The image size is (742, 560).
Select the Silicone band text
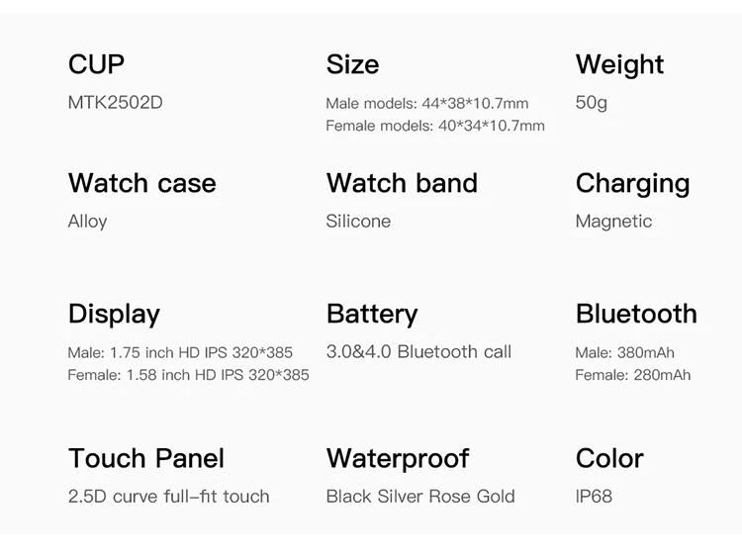(358, 221)
